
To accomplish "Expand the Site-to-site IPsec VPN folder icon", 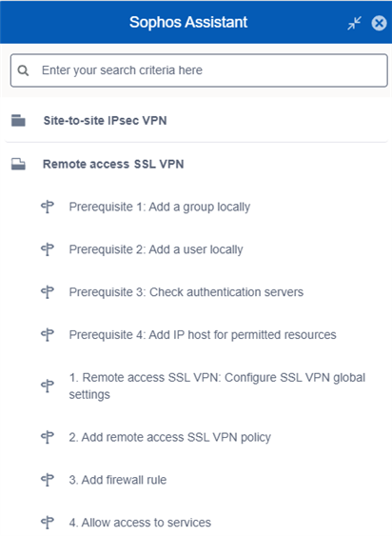I will (18, 120).
